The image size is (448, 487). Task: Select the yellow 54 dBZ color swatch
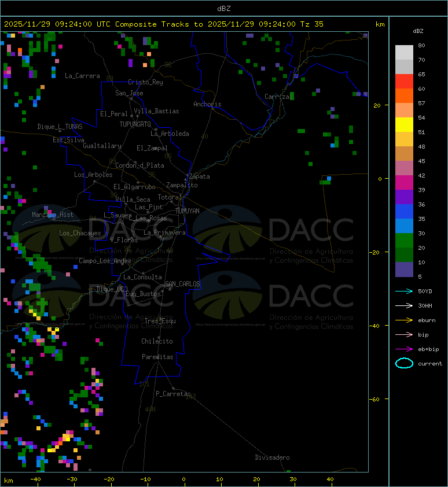[404, 125]
